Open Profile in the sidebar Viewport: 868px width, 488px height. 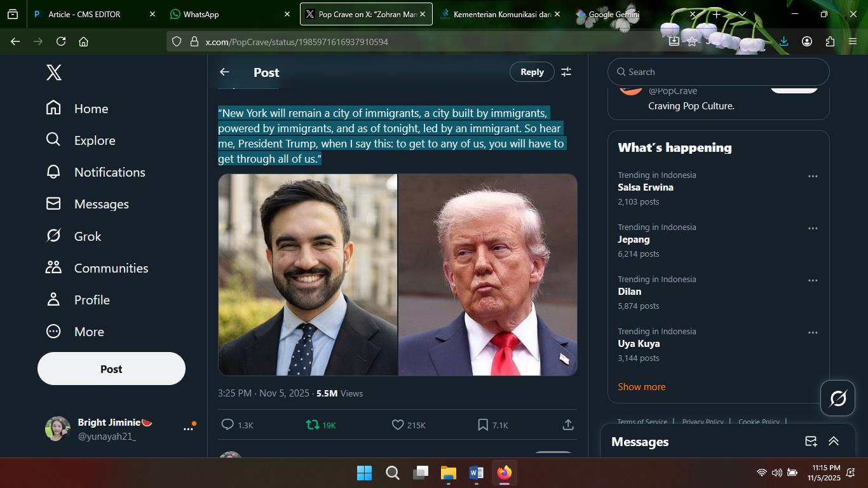tap(78, 300)
